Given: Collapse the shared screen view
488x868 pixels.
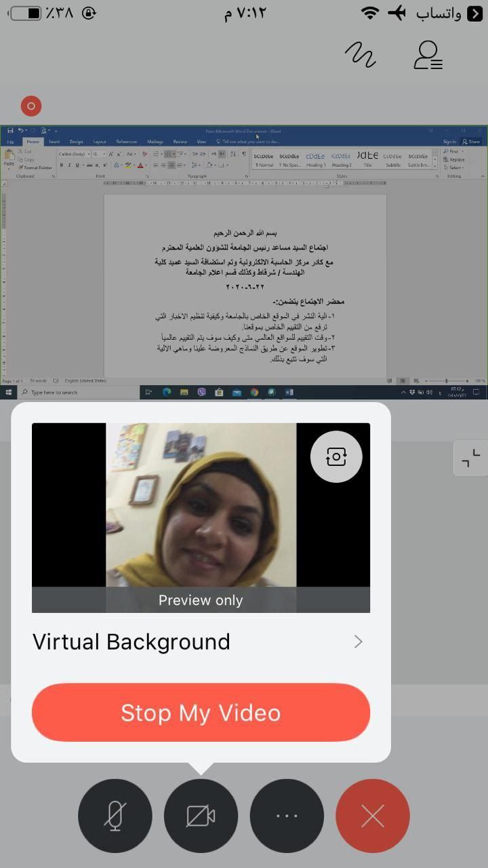Looking at the screenshot, I should point(470,459).
